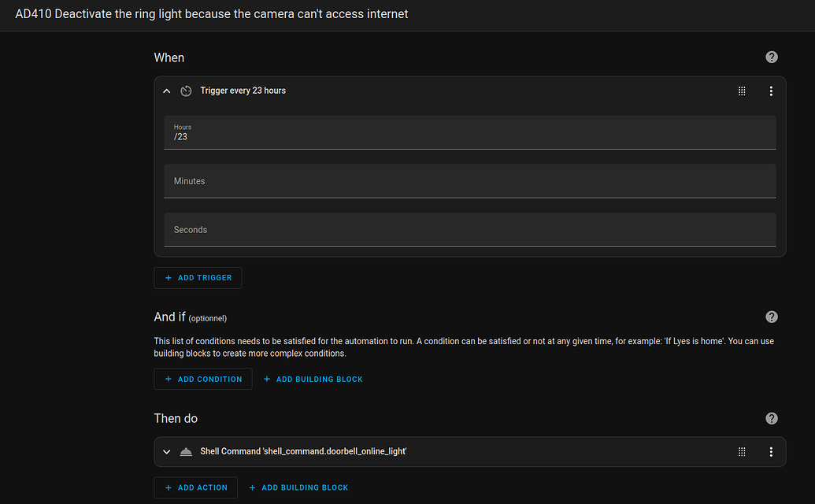
Task: Click Add Building Block under actions
Action: click(x=298, y=488)
